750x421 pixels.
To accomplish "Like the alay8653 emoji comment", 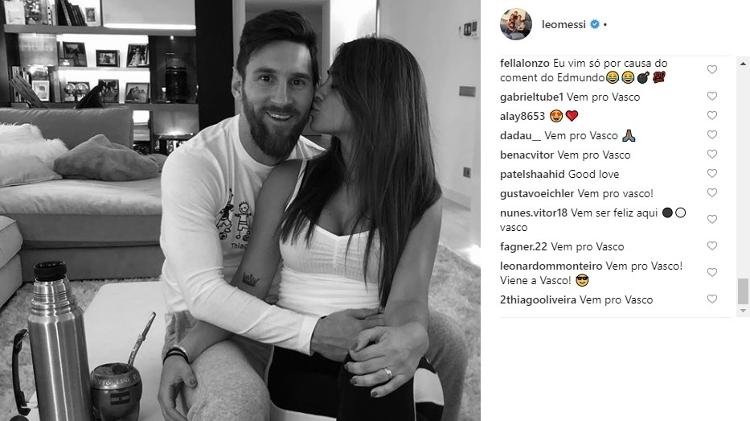I will point(712,115).
